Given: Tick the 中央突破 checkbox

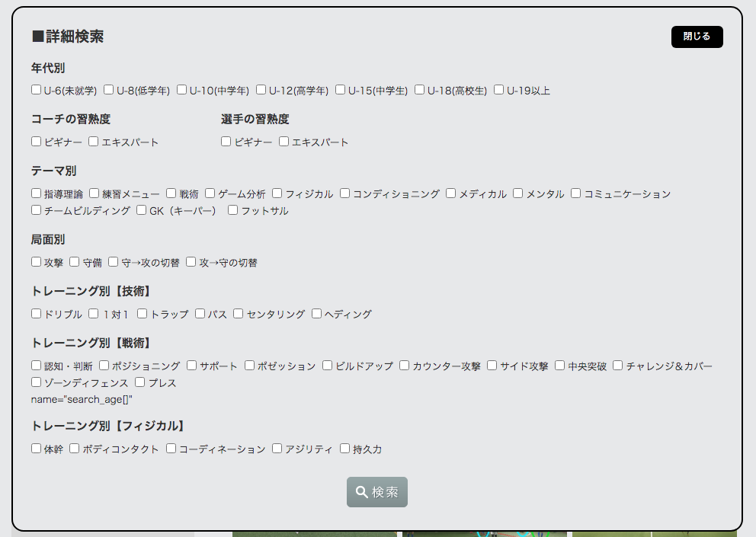Looking at the screenshot, I should (560, 366).
